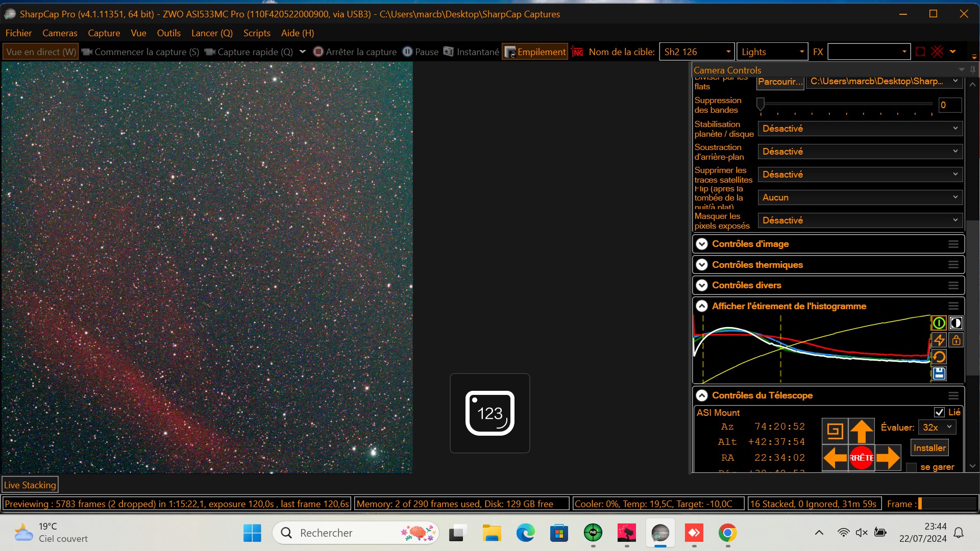Image resolution: width=980 pixels, height=551 pixels.
Task: Uncheck the Lié mount connection checkbox
Action: point(939,412)
